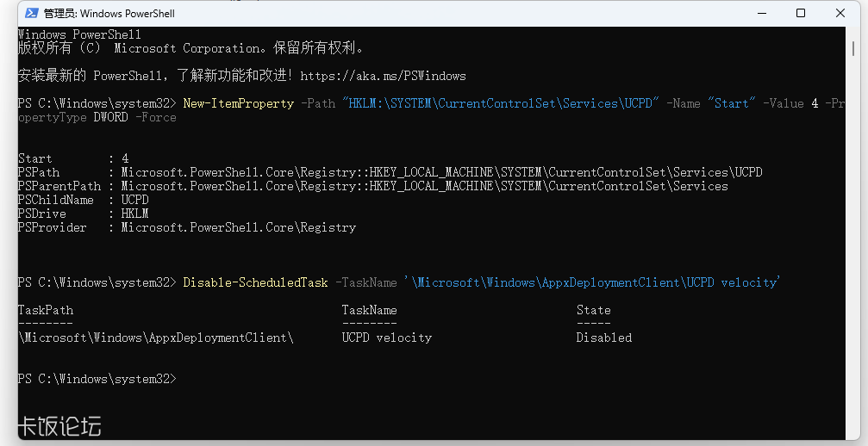Click the UCPD velocity task name value
868x446 pixels.
(x=386, y=338)
